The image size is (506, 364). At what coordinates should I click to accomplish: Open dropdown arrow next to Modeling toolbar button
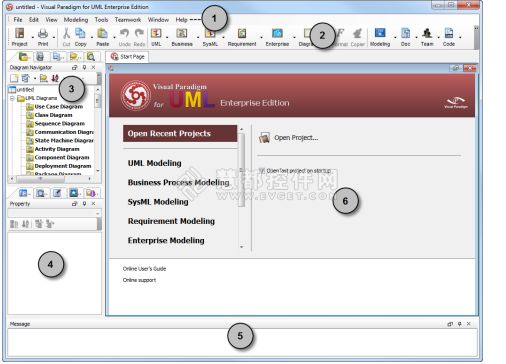395,37
